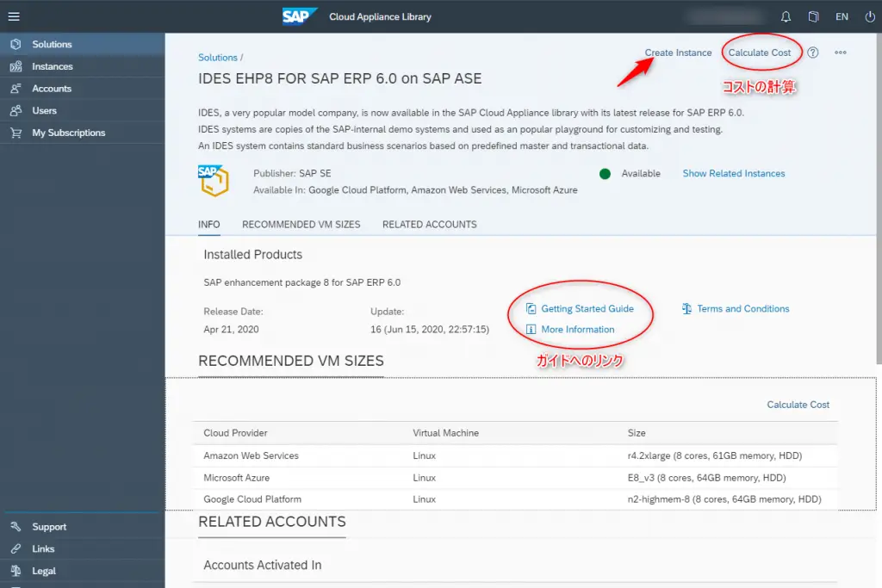Click the Virtual Machine column header
This screenshot has height=588, width=882.
coord(445,433)
